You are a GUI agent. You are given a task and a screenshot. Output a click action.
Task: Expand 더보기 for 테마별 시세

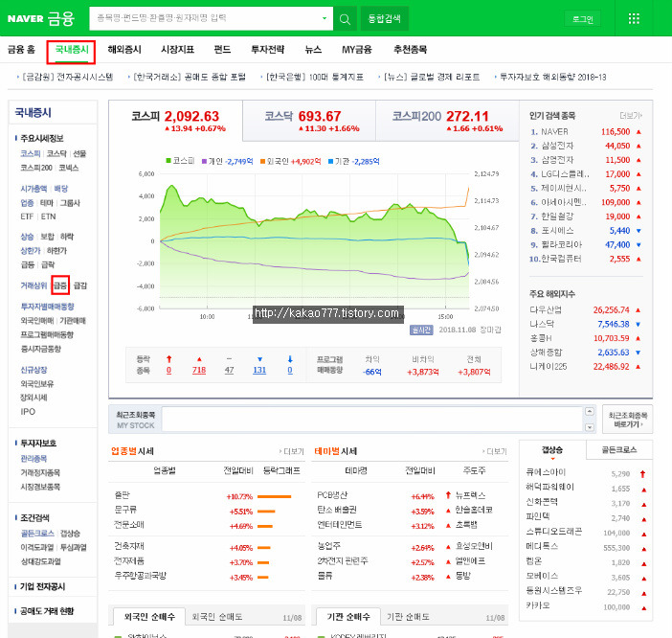point(495,451)
